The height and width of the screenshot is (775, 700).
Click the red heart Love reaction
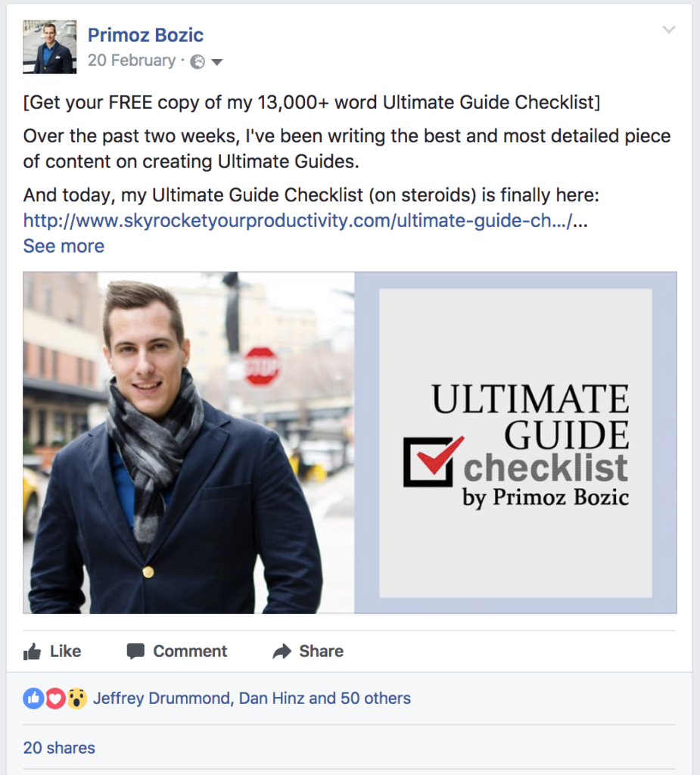tap(55, 699)
